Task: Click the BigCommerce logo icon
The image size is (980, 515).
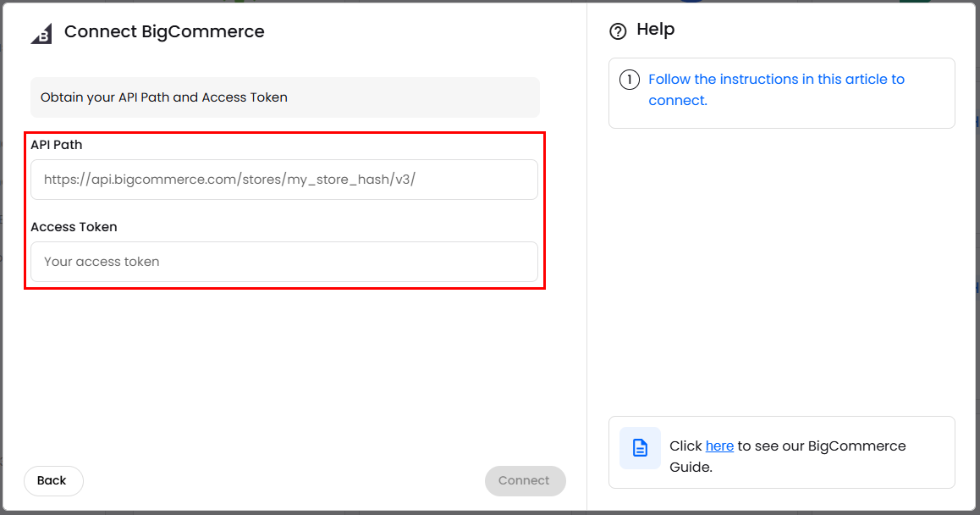Action: click(x=41, y=33)
